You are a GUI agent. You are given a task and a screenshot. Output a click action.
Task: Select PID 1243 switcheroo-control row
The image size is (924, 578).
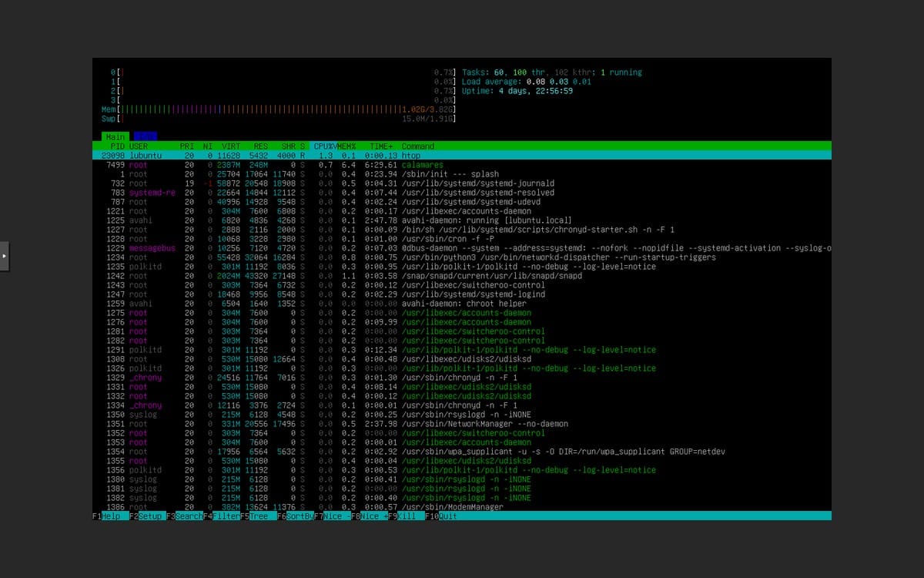[462, 284]
